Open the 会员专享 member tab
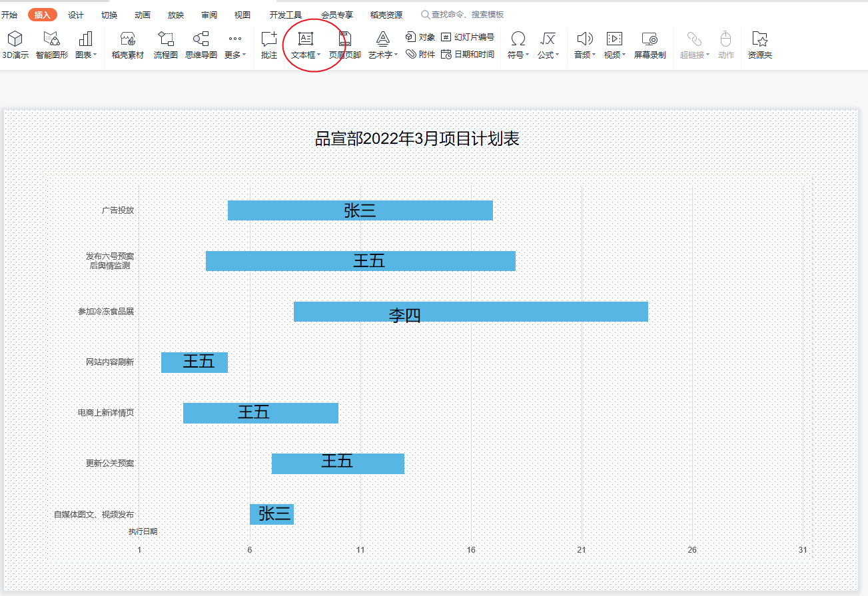The image size is (868, 596). pos(337,15)
